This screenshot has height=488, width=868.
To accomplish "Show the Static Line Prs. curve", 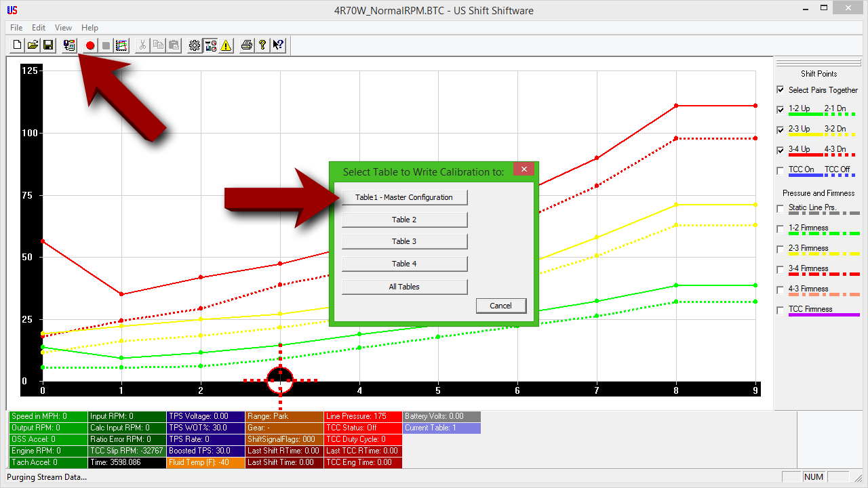I will [780, 208].
